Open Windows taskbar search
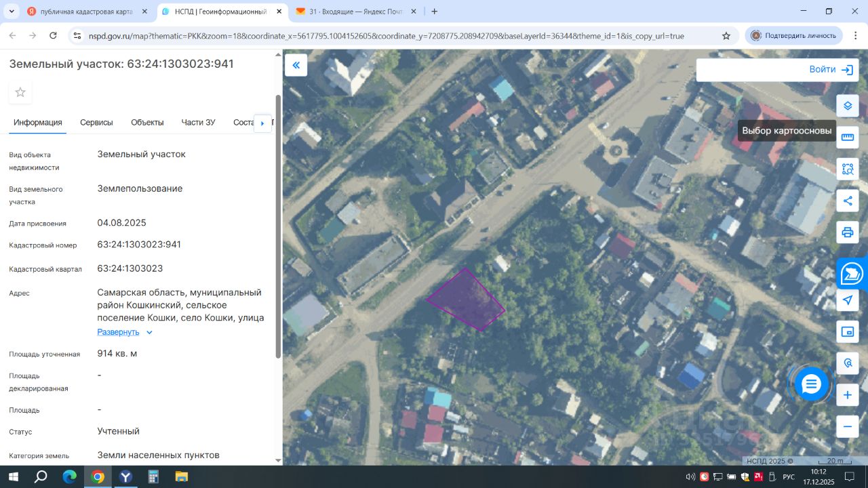Image resolution: width=868 pixels, height=488 pixels. tap(41, 476)
